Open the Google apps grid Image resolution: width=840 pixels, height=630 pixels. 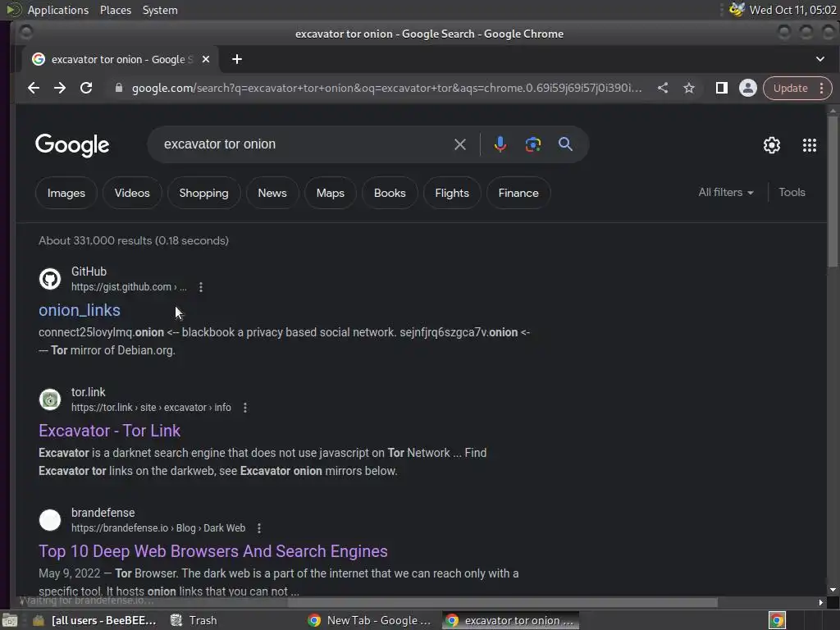(x=810, y=144)
